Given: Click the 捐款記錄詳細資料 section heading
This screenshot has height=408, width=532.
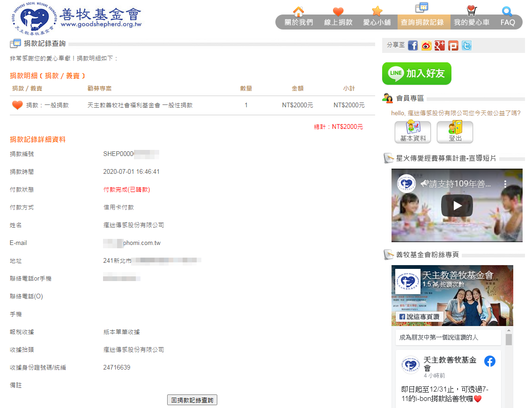Looking at the screenshot, I should click(x=37, y=140).
